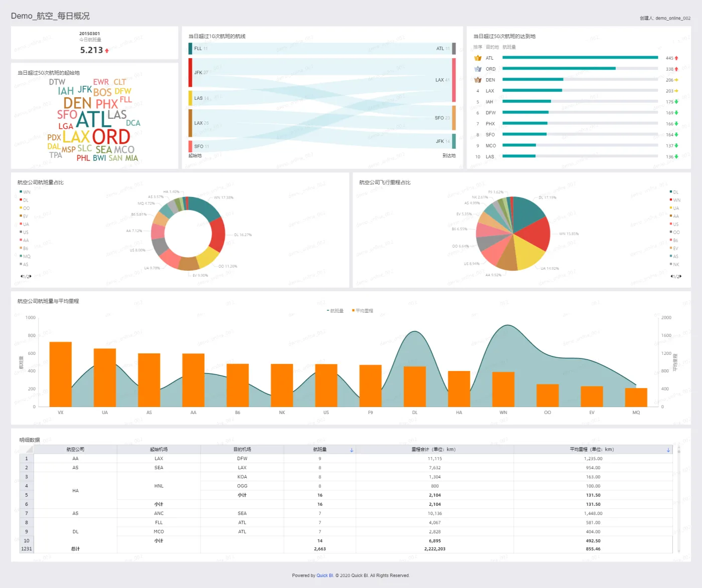702x588 pixels.
Task: Click the HNL origin airport cell
Action: [x=159, y=486]
